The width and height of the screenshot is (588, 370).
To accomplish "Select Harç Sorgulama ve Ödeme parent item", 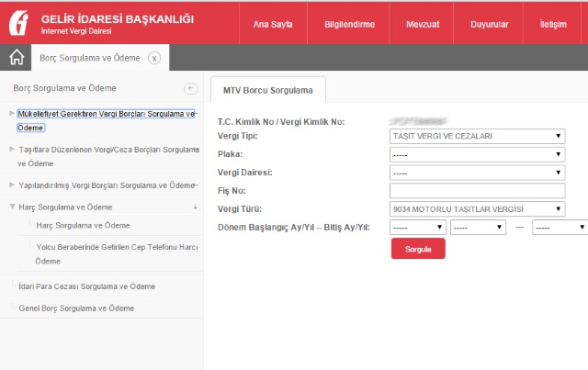I will [65, 207].
